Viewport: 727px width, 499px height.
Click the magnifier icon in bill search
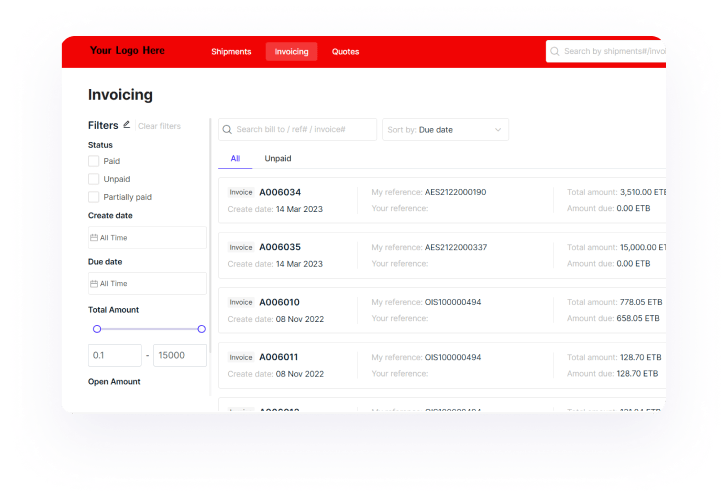point(227,130)
